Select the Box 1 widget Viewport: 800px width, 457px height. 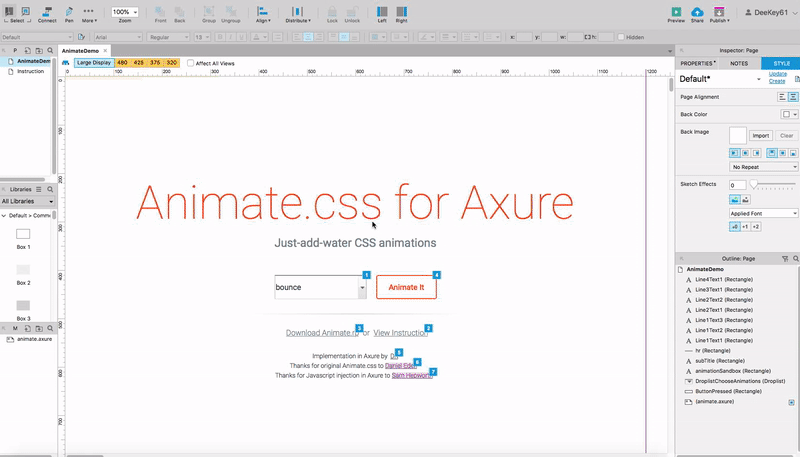(x=23, y=239)
